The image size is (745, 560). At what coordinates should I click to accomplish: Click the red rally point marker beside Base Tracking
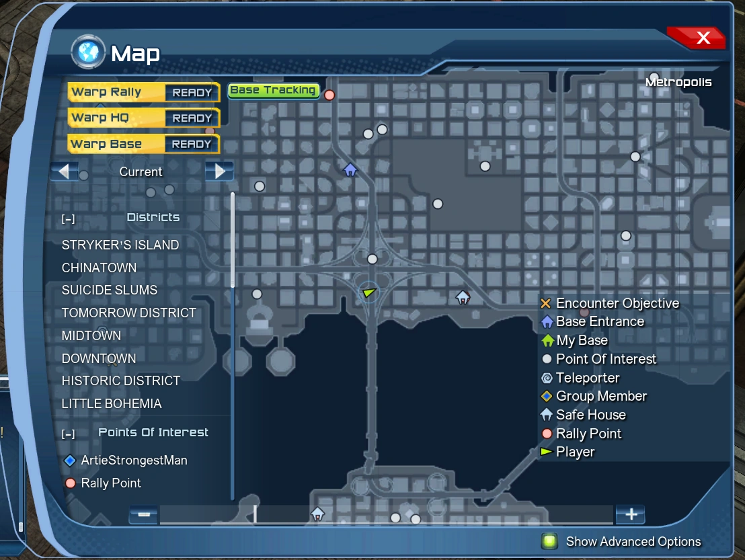point(329,95)
